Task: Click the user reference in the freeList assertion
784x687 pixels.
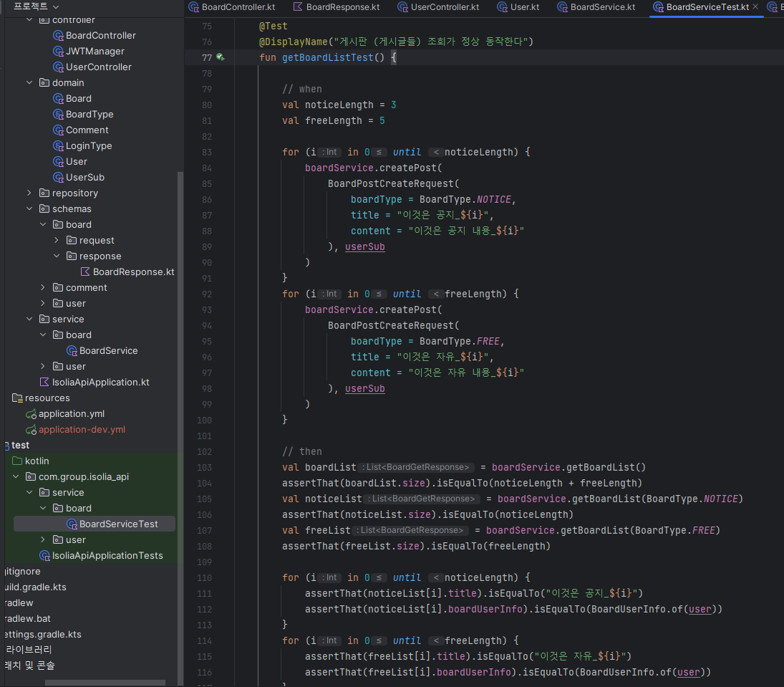Action: coord(689,672)
